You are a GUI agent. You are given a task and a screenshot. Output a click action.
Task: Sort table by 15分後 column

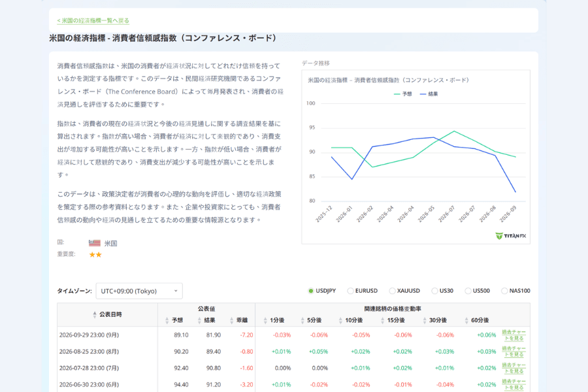click(393, 320)
